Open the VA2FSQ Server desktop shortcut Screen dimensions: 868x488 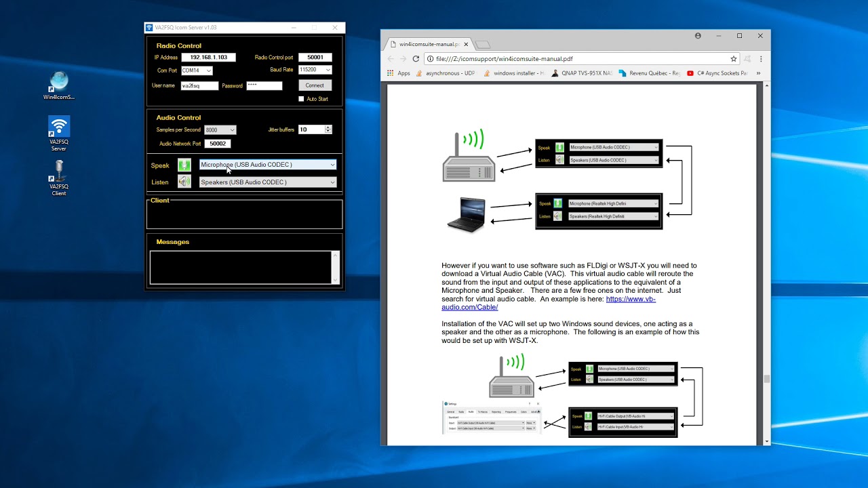pos(59,134)
